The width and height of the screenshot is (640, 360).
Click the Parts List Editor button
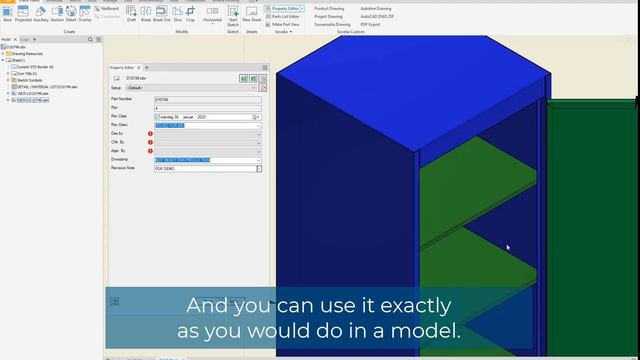point(282,16)
